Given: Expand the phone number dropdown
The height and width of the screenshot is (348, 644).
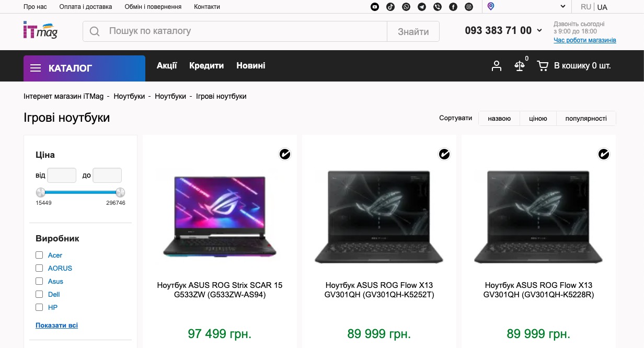Looking at the screenshot, I should click(x=539, y=31).
